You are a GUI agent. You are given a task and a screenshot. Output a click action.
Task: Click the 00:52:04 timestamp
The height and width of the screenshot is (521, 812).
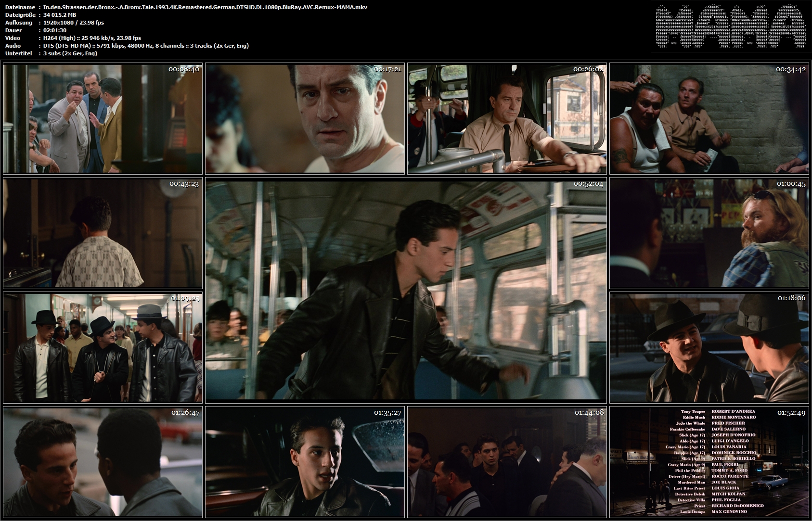coord(588,184)
